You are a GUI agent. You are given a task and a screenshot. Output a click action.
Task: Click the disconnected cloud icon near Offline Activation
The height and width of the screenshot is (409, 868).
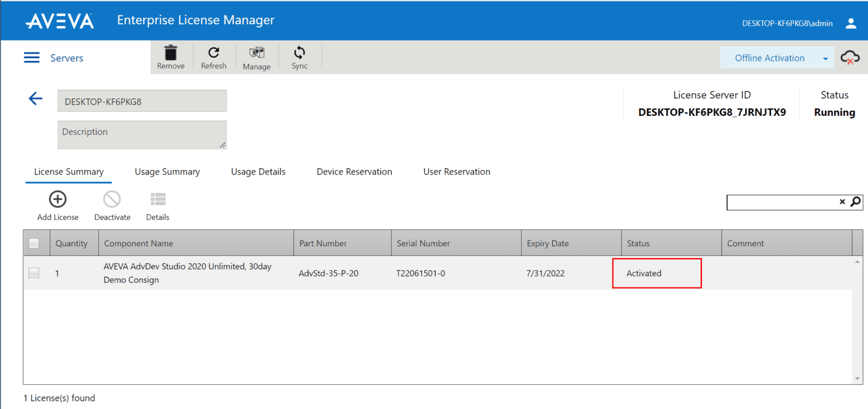[850, 58]
